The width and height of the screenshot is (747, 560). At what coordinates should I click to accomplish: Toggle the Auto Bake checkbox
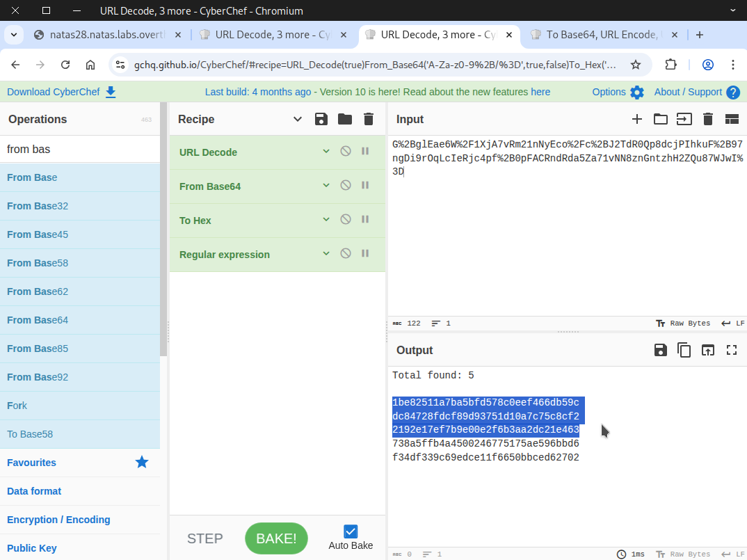pyautogui.click(x=351, y=531)
